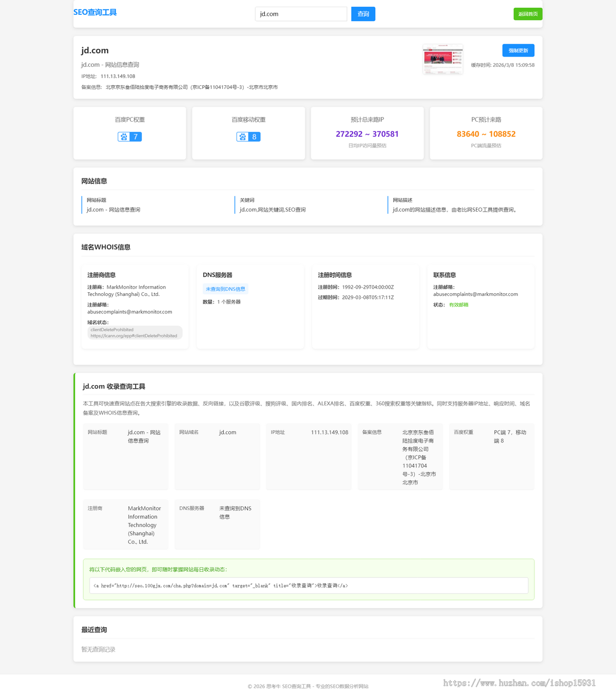Image resolution: width=616 pixels, height=698 pixels.
Task: Click the 百度权重 PC端 7, 移动端 8 cell
Action: 492,457
